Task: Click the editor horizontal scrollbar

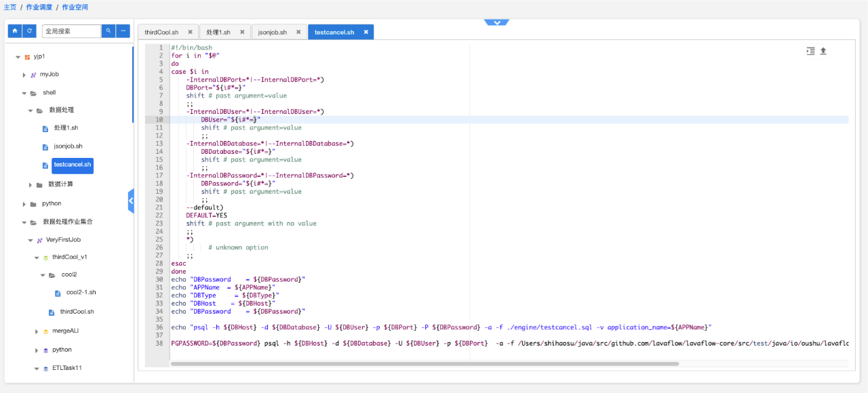Action: [425, 364]
